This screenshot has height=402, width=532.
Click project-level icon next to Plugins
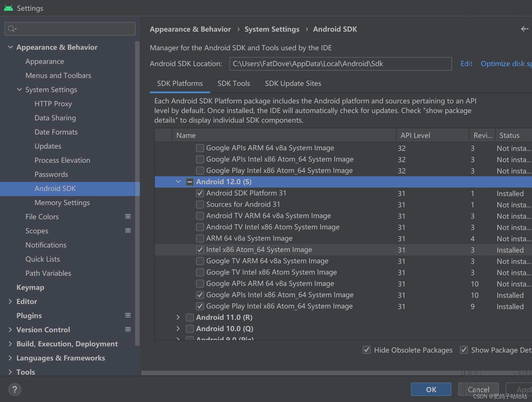point(128,315)
